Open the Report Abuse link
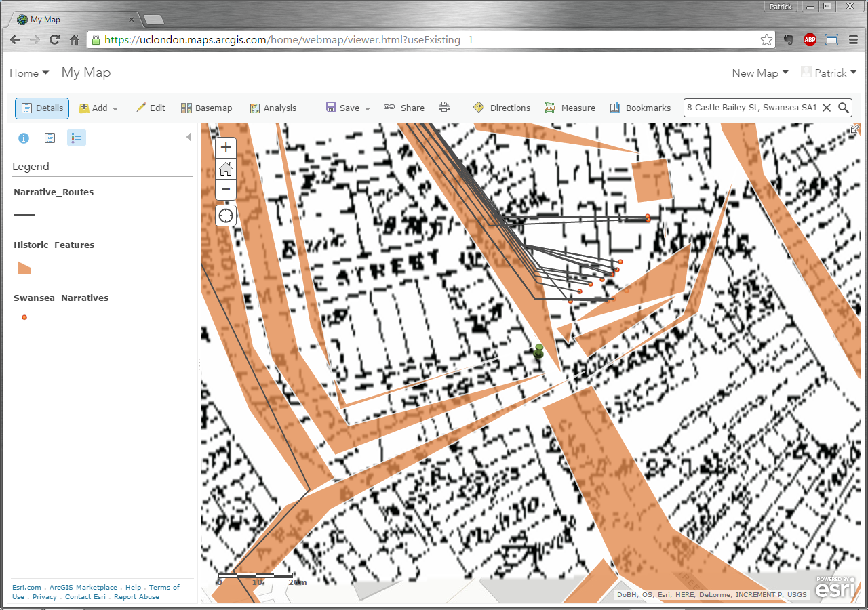 pos(136,597)
